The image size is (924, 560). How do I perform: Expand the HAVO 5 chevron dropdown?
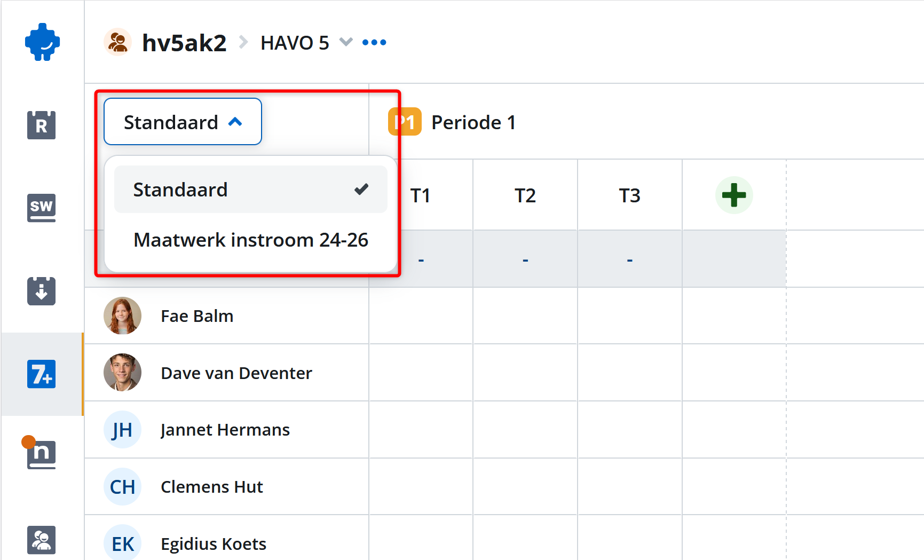click(x=346, y=42)
